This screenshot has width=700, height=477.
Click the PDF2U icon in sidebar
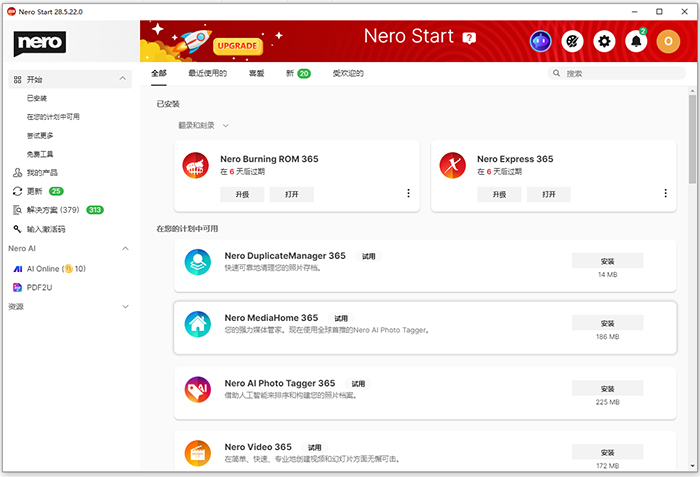(x=17, y=287)
